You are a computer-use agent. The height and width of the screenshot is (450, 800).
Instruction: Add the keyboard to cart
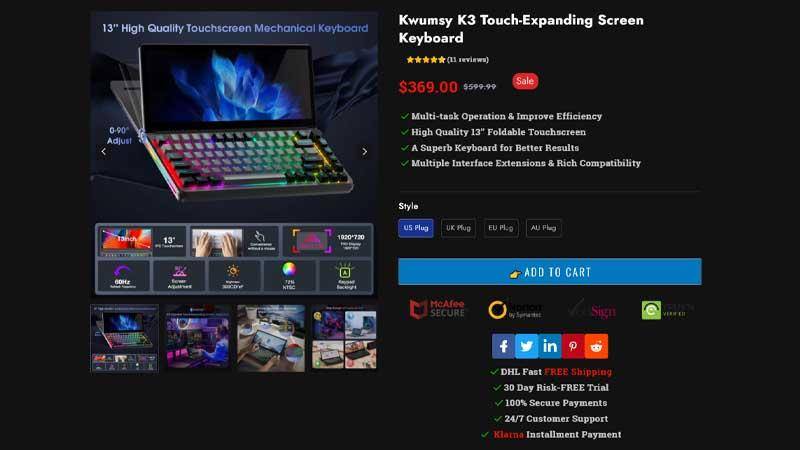point(549,271)
